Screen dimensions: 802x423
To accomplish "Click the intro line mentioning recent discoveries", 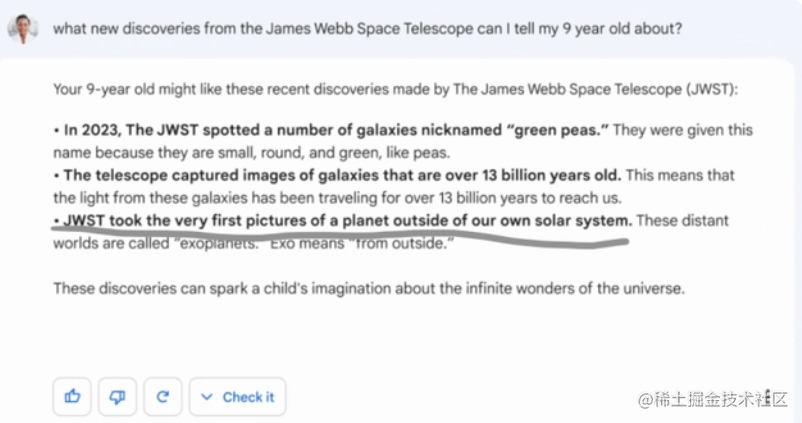I will coord(395,89).
